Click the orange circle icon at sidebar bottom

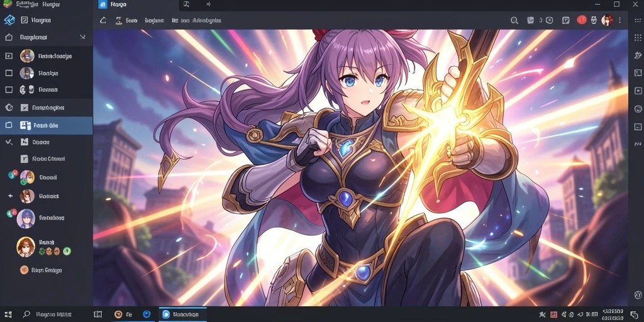click(x=25, y=270)
